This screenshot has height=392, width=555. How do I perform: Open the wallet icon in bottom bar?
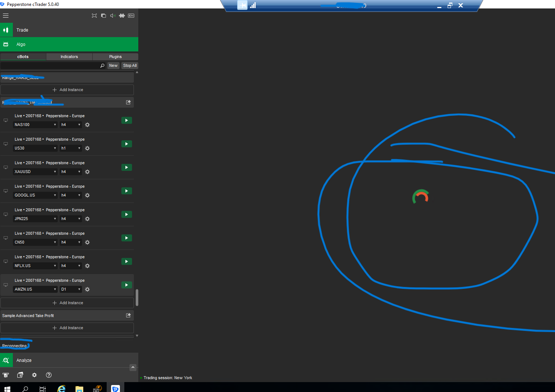click(x=20, y=375)
